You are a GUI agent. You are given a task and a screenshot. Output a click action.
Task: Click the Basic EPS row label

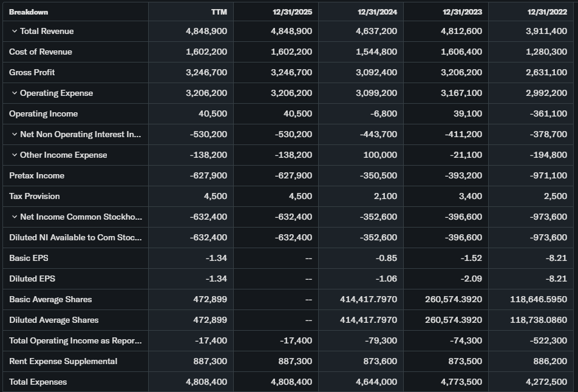[x=29, y=259]
